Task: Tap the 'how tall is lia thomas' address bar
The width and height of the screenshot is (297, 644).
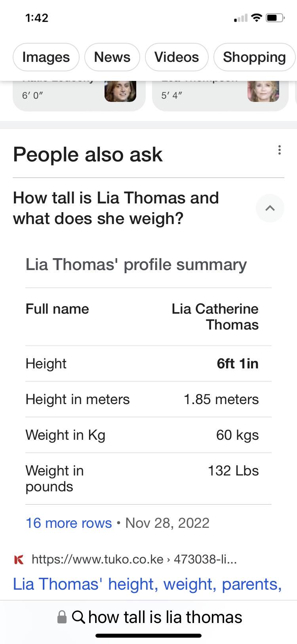Action: (x=165, y=617)
